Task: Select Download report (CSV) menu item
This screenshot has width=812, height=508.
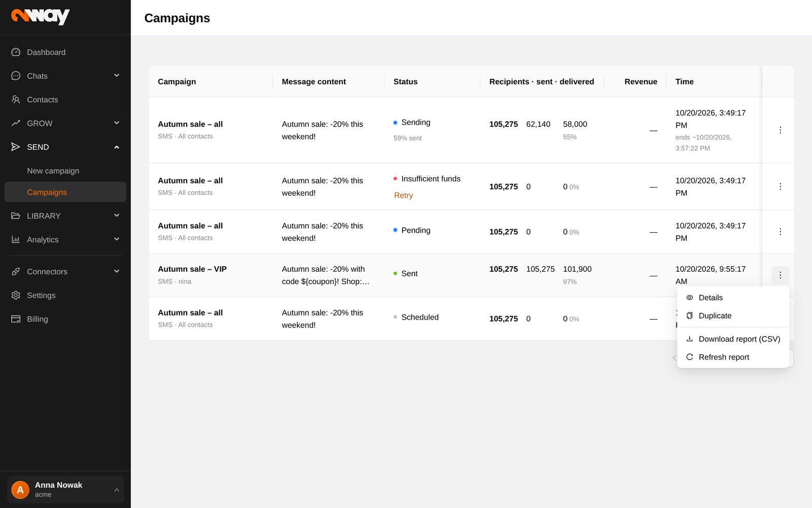Action: pos(733,339)
